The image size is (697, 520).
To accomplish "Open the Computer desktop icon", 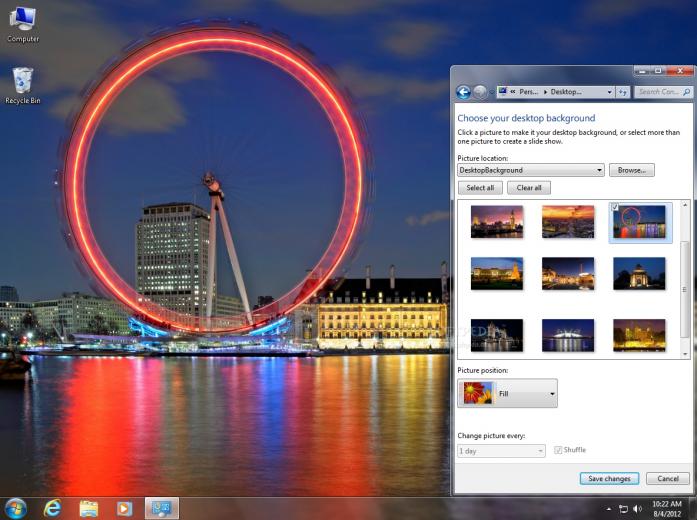I will click(23, 24).
